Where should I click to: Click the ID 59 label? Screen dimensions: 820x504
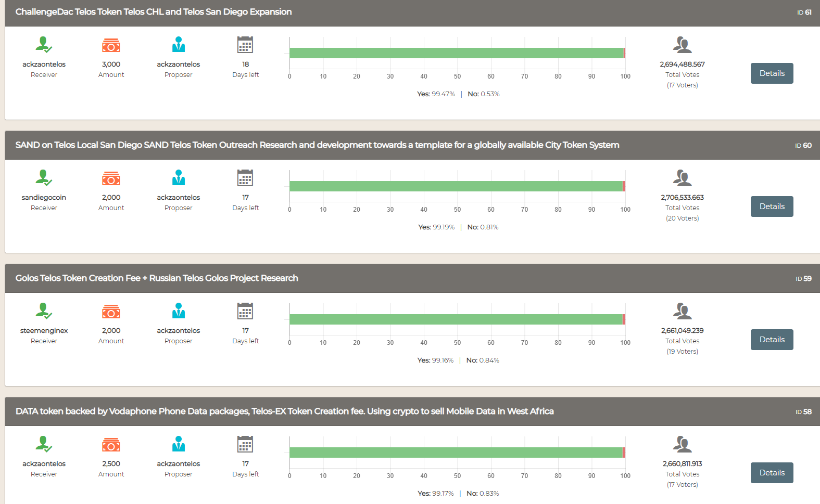(803, 279)
